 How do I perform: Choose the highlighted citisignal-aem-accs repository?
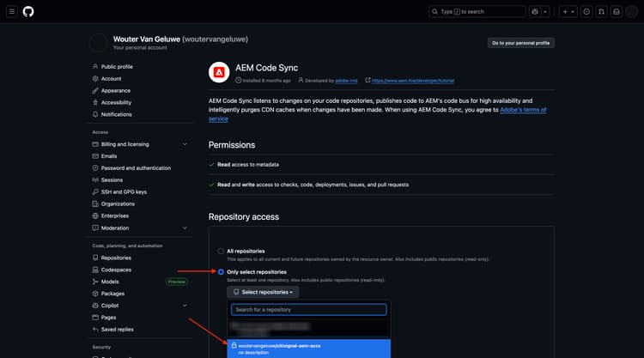pos(309,349)
